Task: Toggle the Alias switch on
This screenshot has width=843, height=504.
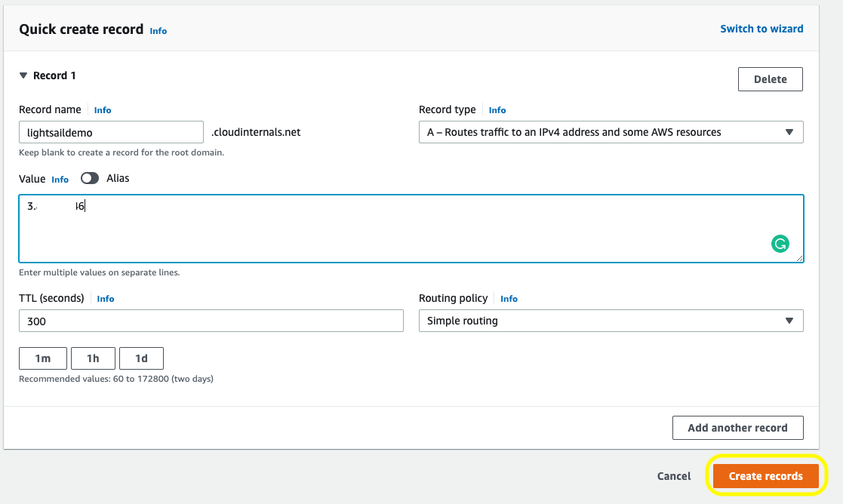Action: pos(89,177)
